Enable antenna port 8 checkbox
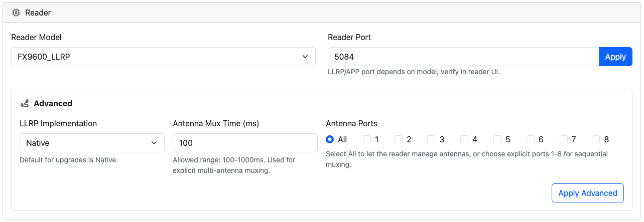The width and height of the screenshot is (644, 222). (x=596, y=139)
